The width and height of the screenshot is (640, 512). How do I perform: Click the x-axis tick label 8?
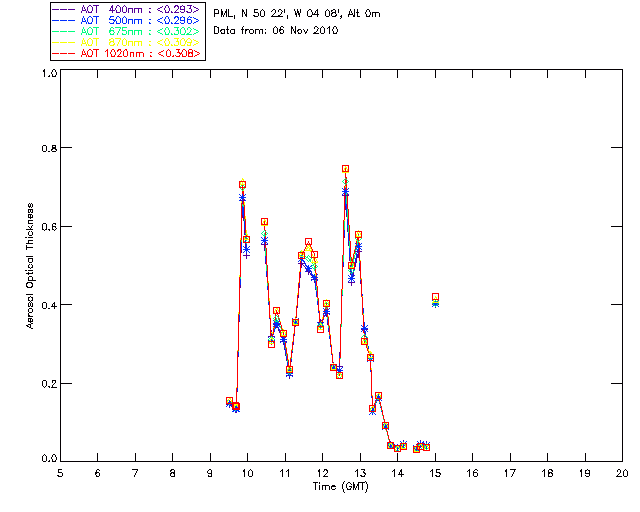pyautogui.click(x=173, y=473)
